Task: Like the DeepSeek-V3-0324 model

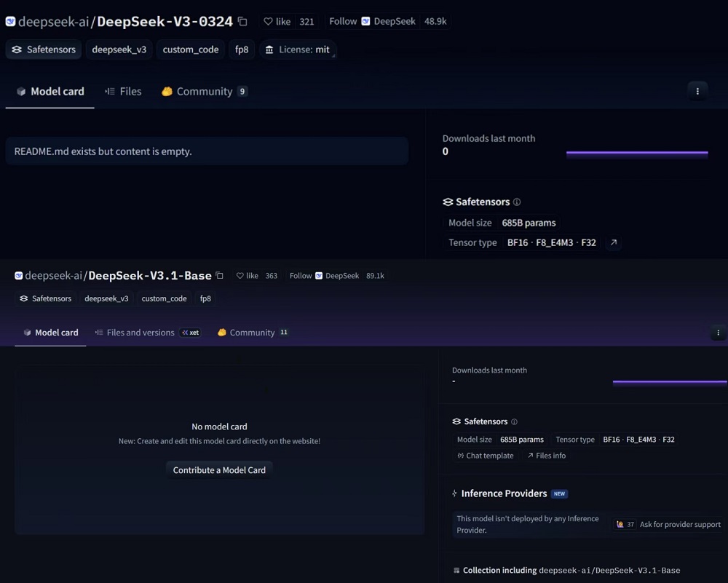Action: 277,22
